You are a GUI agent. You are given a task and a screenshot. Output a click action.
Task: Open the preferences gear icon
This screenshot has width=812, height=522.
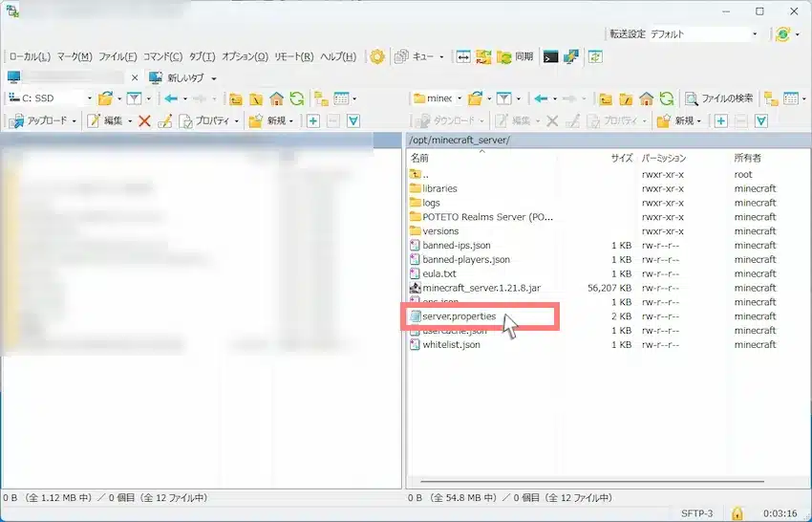click(377, 56)
